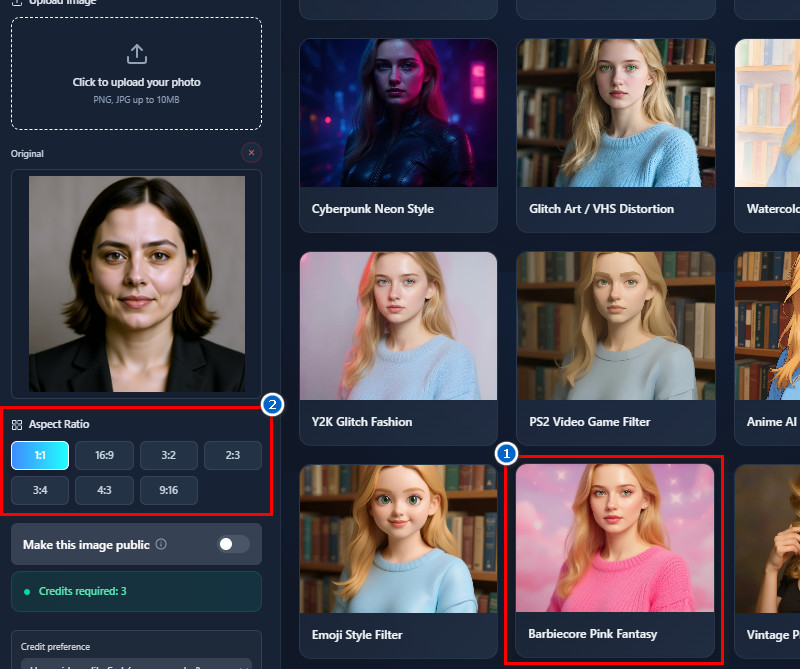Click Make this image public label
Image resolution: width=800 pixels, height=669 pixels.
[86, 545]
